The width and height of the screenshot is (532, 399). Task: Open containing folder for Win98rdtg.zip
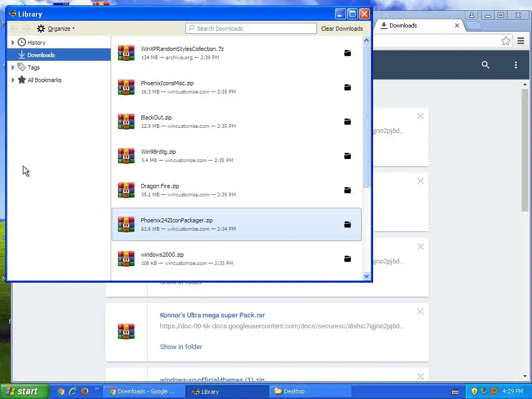348,156
